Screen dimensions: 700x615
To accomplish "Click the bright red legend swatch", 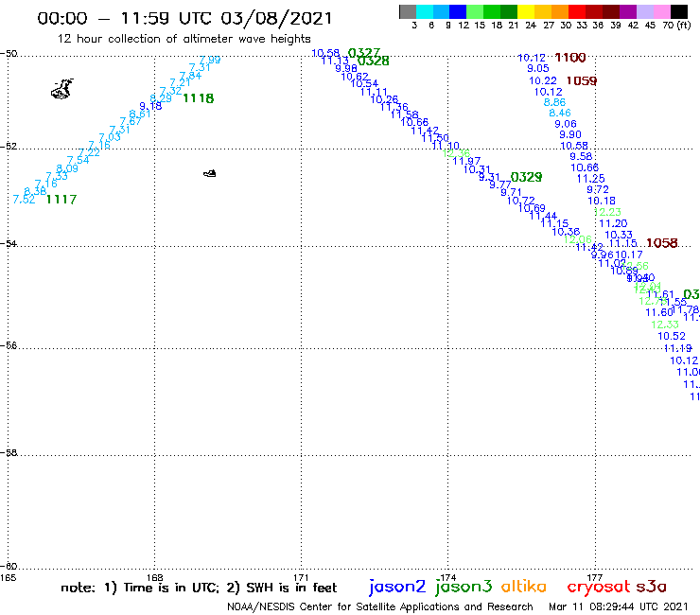I will (x=576, y=11).
